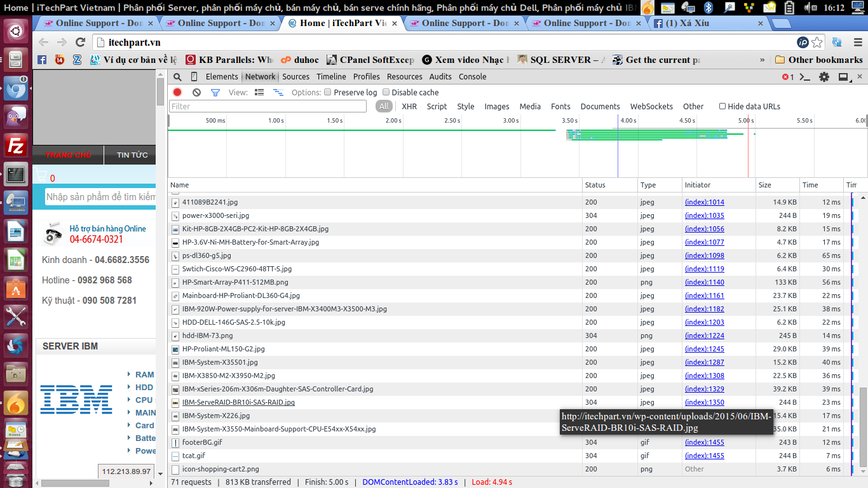868x488 pixels.
Task: Enable the Preserve log checkbox
Action: 328,92
